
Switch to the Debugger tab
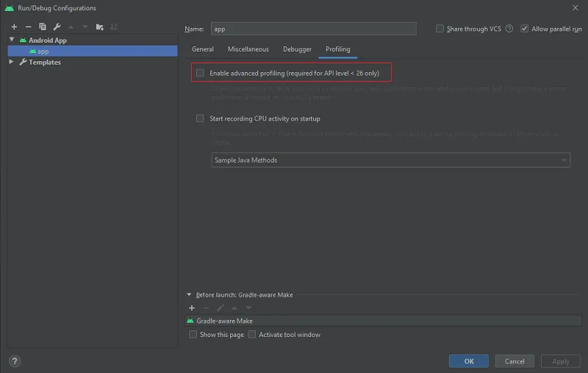point(297,49)
